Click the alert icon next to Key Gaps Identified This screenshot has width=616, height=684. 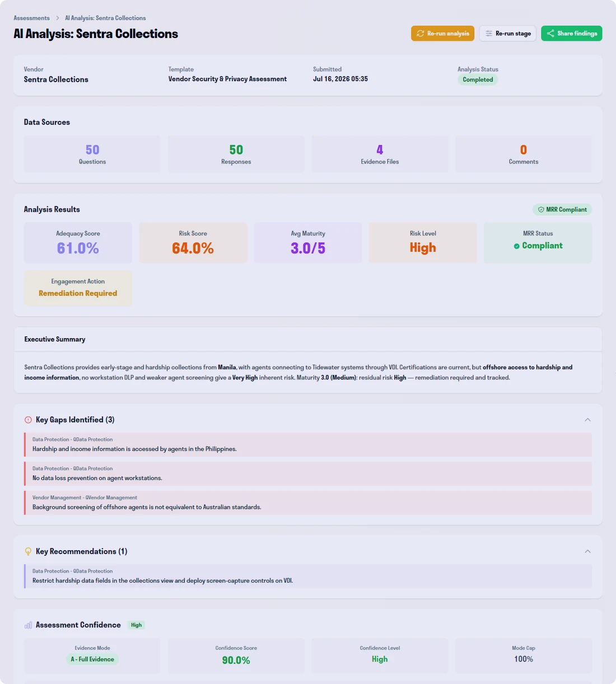28,420
